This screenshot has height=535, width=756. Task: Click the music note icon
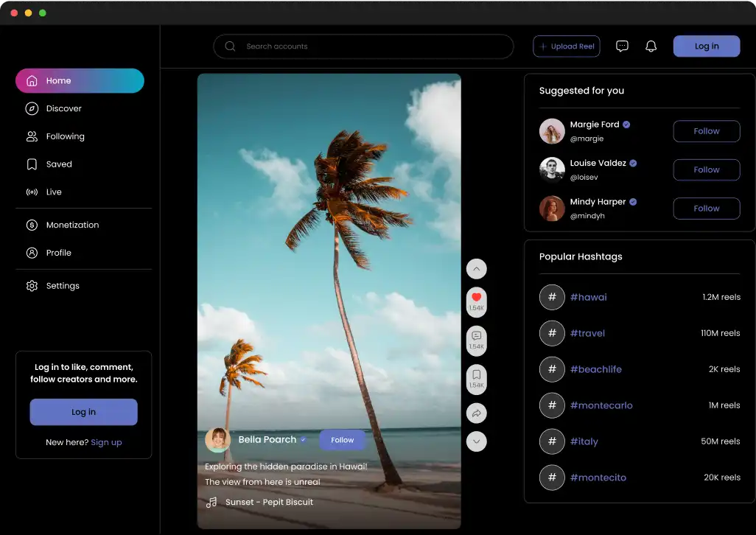click(x=211, y=503)
